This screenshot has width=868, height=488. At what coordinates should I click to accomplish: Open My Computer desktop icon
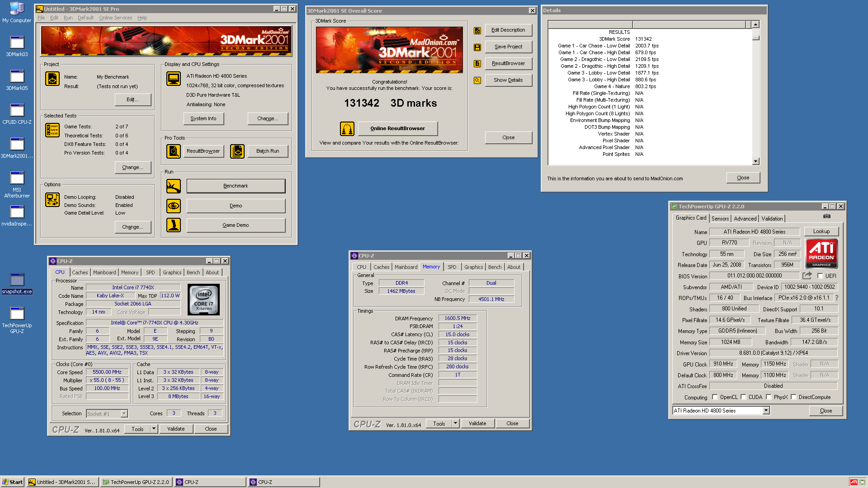tap(17, 12)
